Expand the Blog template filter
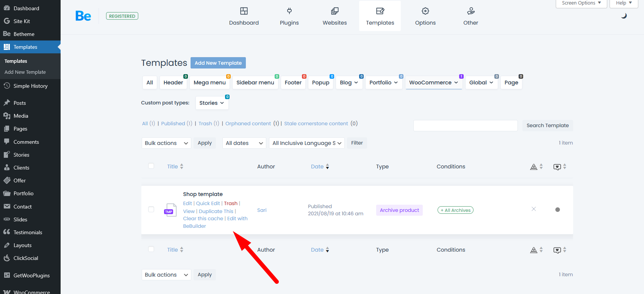Image resolution: width=644 pixels, height=294 pixels. (349, 82)
